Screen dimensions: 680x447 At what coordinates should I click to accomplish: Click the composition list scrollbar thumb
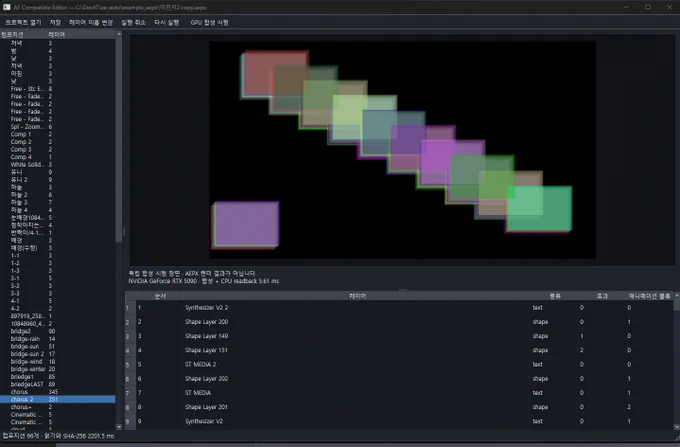tap(119, 139)
